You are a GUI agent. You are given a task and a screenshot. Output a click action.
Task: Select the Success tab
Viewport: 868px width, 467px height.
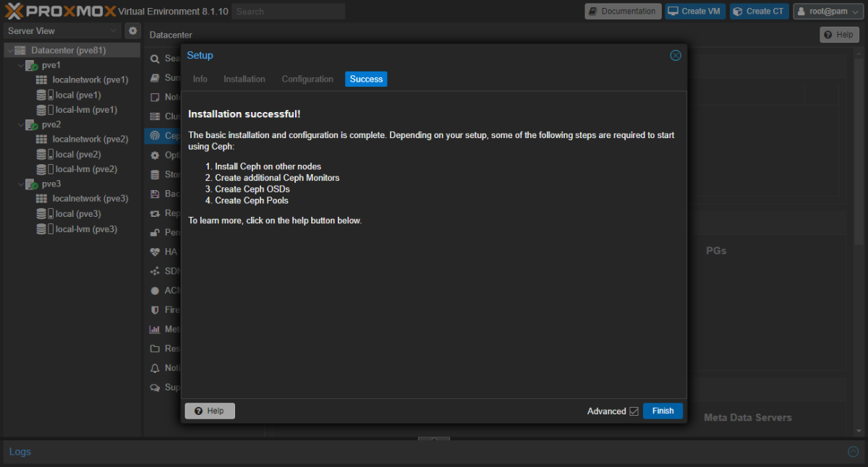366,79
